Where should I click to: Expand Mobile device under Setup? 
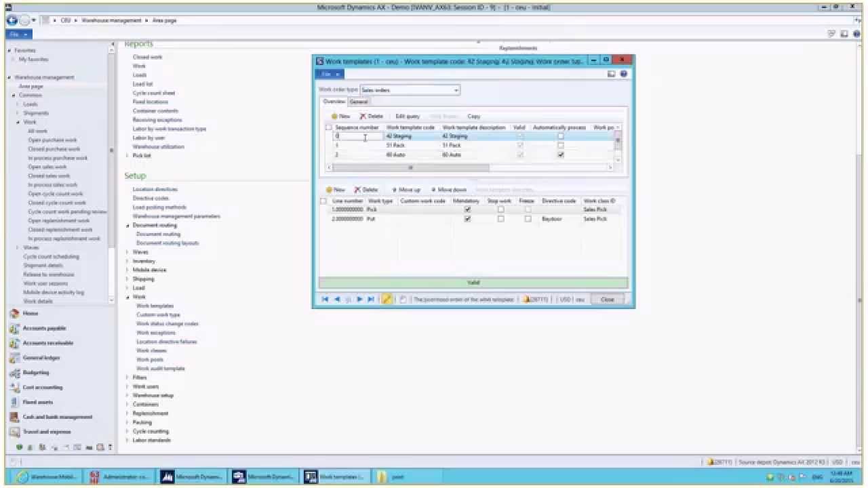[127, 270]
